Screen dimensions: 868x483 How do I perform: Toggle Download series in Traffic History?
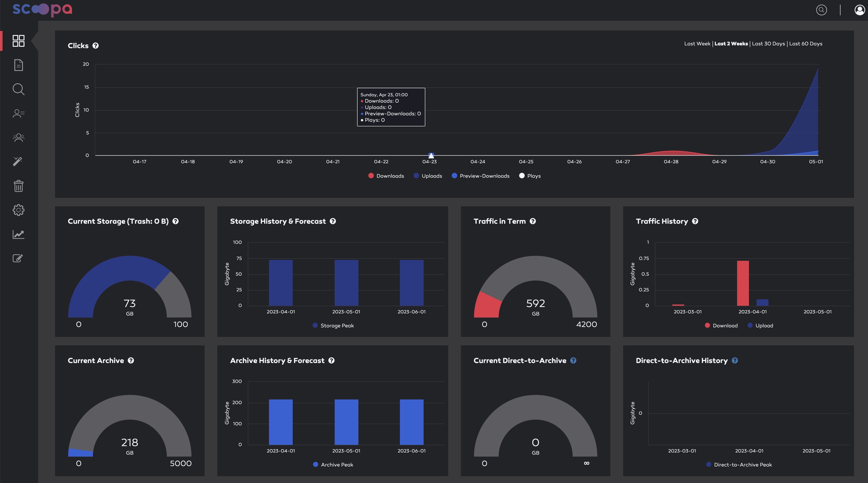721,326
